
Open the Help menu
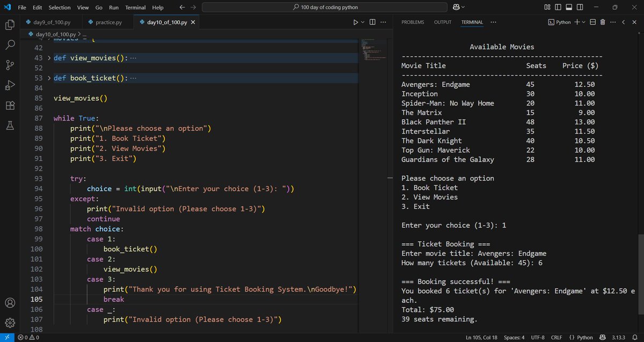click(158, 8)
